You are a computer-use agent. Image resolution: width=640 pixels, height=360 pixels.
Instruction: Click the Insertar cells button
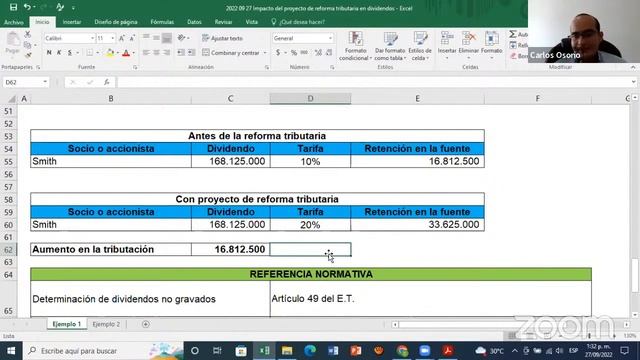(x=447, y=46)
